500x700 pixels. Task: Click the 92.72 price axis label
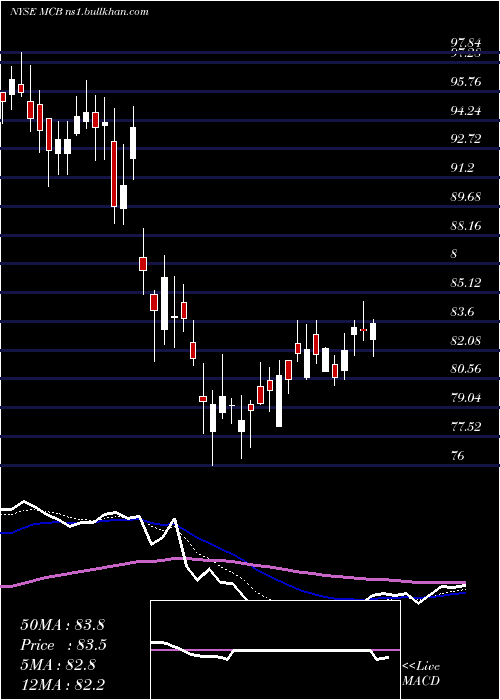tap(466, 139)
